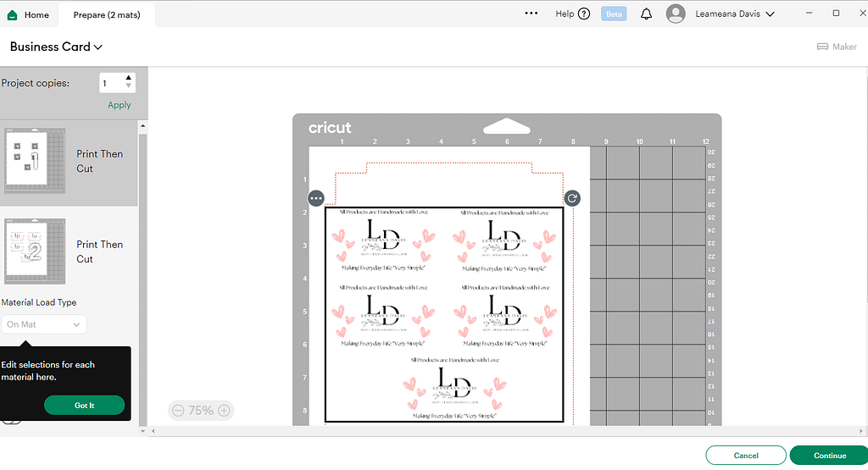The width and height of the screenshot is (868, 470).
Task: Expand the Business Card project dropdown
Action: point(98,47)
